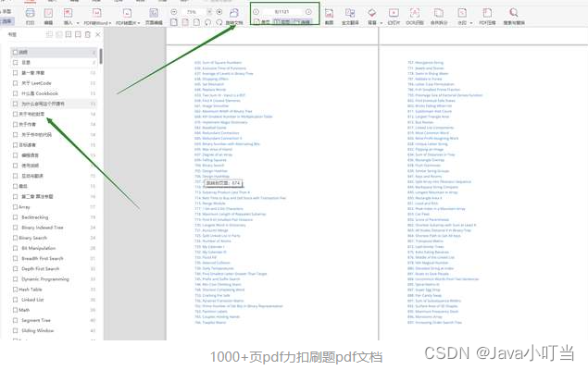This screenshot has width=588, height=370.
Task: Expand the PDF to image dropdown arrow
Action: pyautogui.click(x=139, y=23)
